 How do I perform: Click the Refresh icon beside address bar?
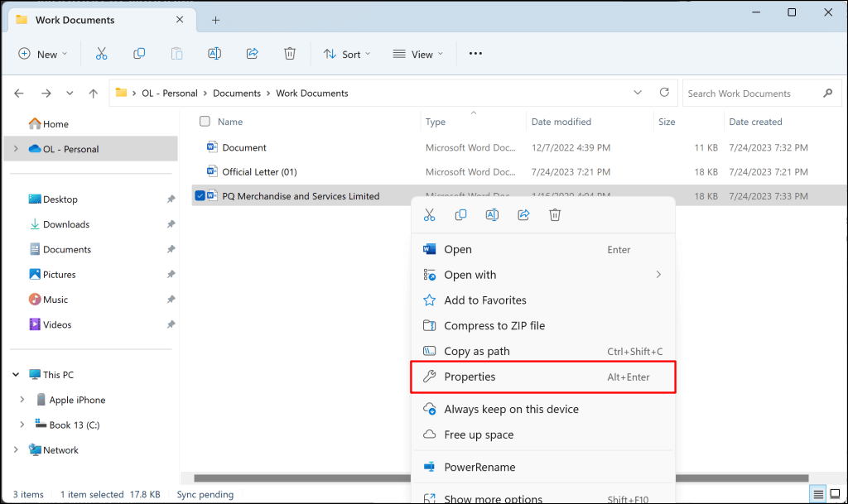(x=663, y=93)
